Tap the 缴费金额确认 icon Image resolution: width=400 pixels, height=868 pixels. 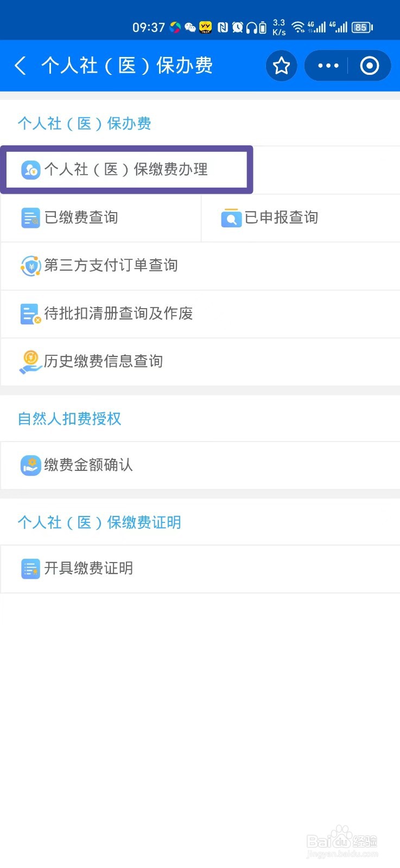(31, 465)
